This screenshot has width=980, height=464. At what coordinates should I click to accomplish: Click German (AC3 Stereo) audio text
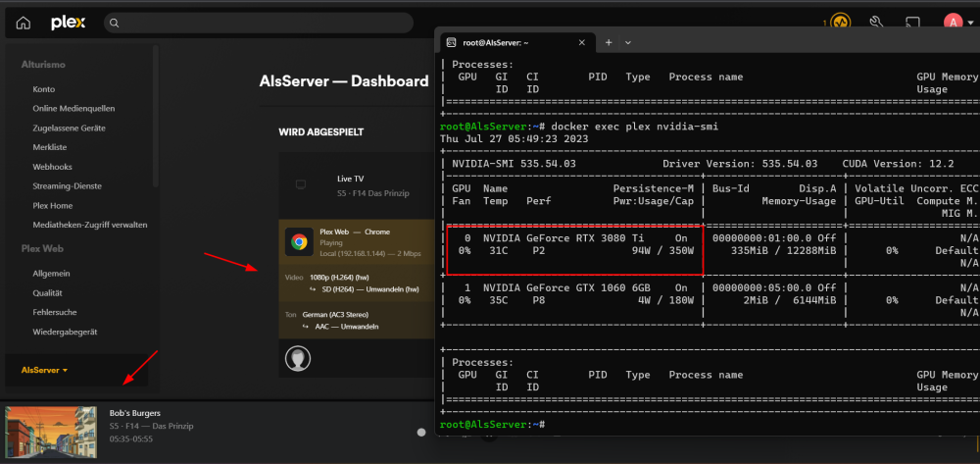coord(335,315)
